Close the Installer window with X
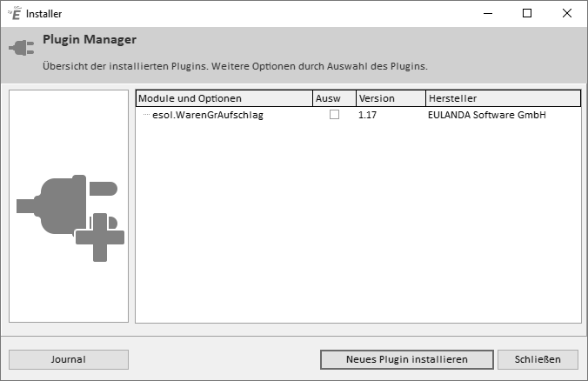 (567, 14)
